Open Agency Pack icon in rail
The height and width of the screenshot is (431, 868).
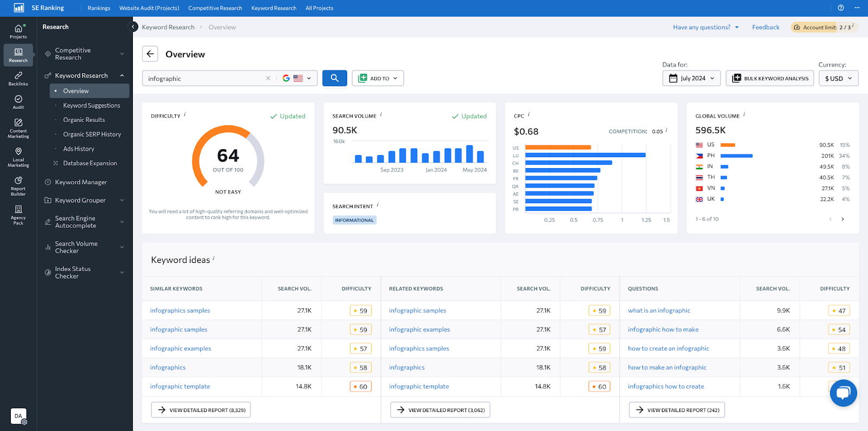[18, 215]
